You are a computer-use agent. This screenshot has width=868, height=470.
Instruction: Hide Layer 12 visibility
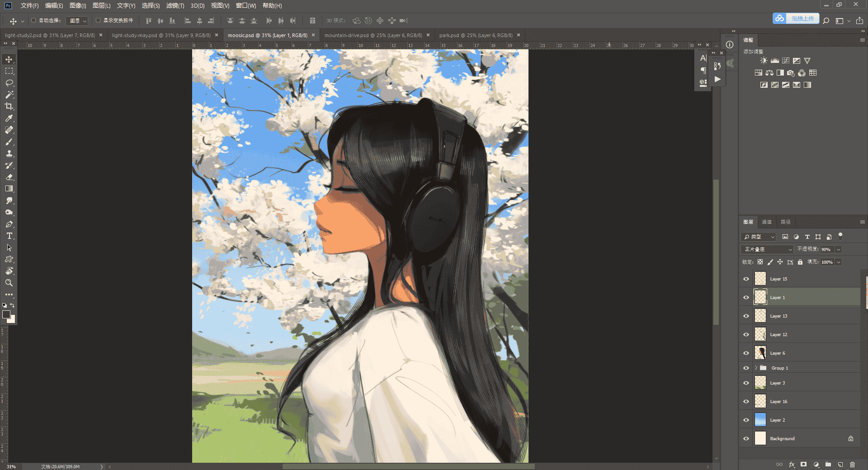pyautogui.click(x=746, y=335)
